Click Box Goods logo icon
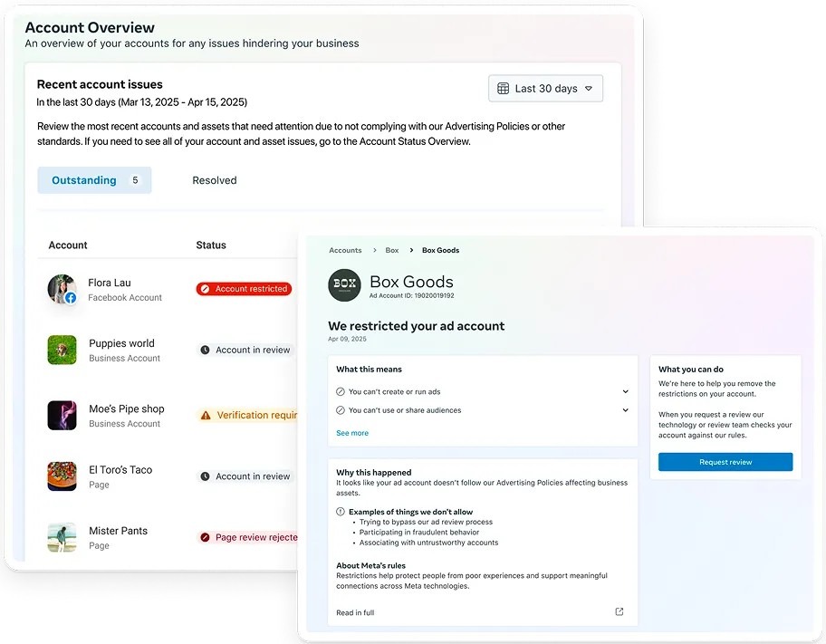Viewport: 826px width, 644px height. [x=344, y=284]
